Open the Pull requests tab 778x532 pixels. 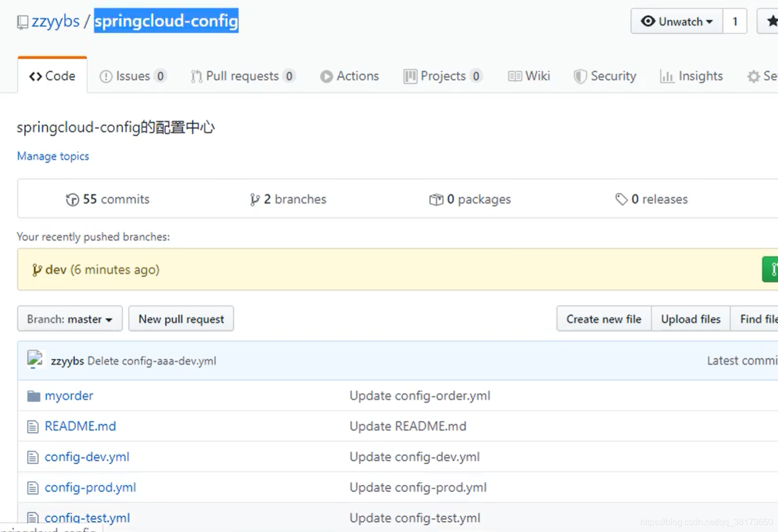click(x=243, y=76)
